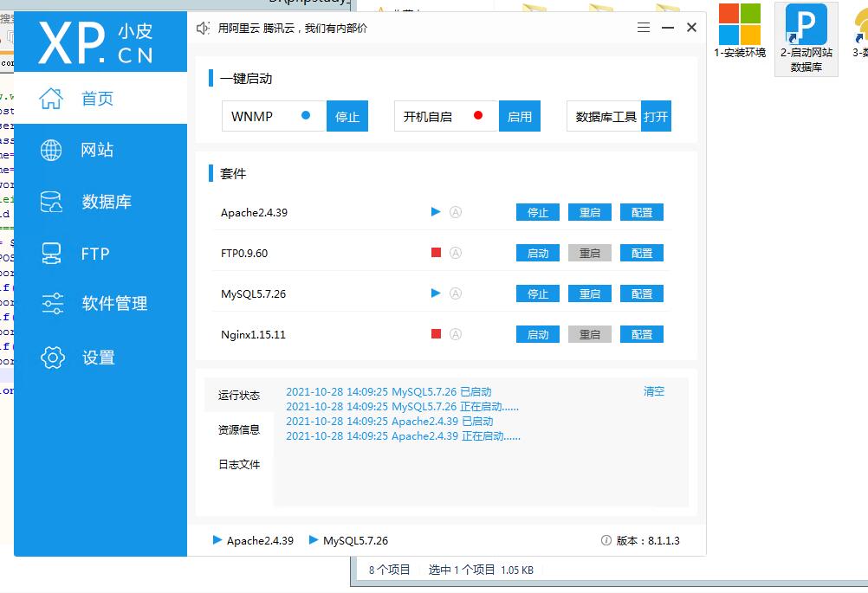This screenshot has height=593, width=868.
Task: Toggle the auto-start Ⓐ icon for Nginx1.15.11
Action: (x=456, y=334)
